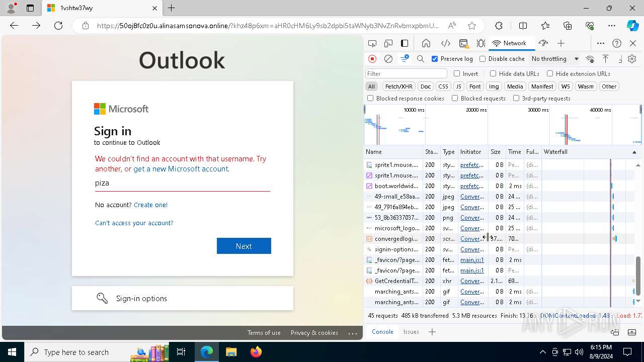
Task: Add more tools with plus icon
Action: [561, 43]
